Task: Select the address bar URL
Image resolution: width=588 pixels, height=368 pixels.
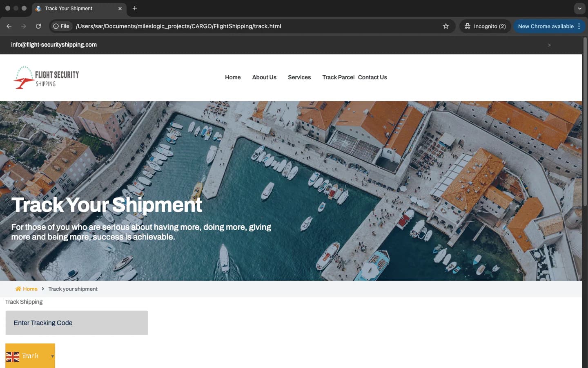Action: tap(178, 26)
